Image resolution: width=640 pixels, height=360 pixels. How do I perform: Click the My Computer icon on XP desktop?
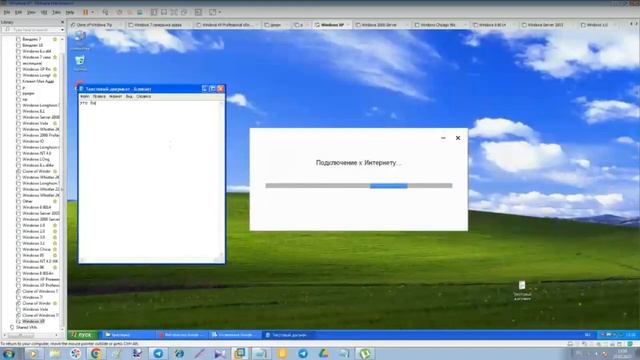tap(80, 40)
